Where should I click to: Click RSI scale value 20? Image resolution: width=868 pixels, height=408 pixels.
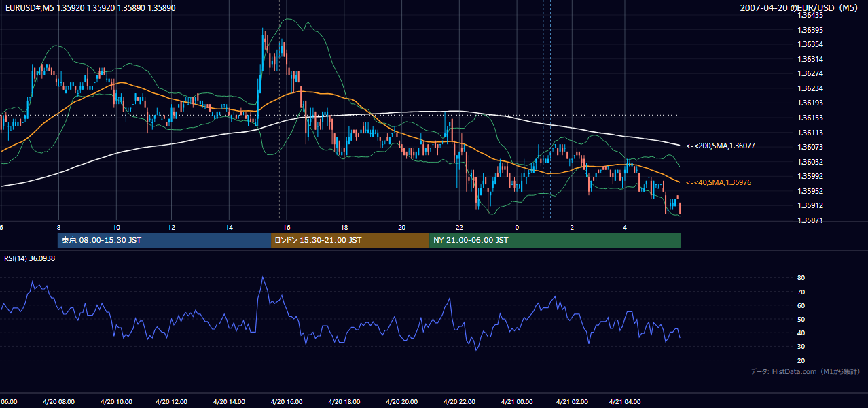pyautogui.click(x=801, y=360)
